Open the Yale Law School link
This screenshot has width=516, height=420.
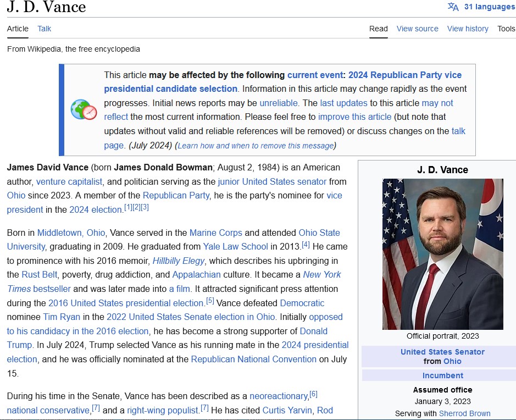coord(236,246)
